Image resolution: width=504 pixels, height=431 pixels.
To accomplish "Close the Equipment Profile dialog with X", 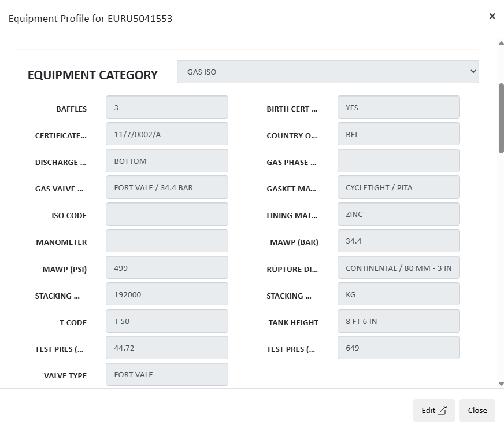I will (x=492, y=16).
